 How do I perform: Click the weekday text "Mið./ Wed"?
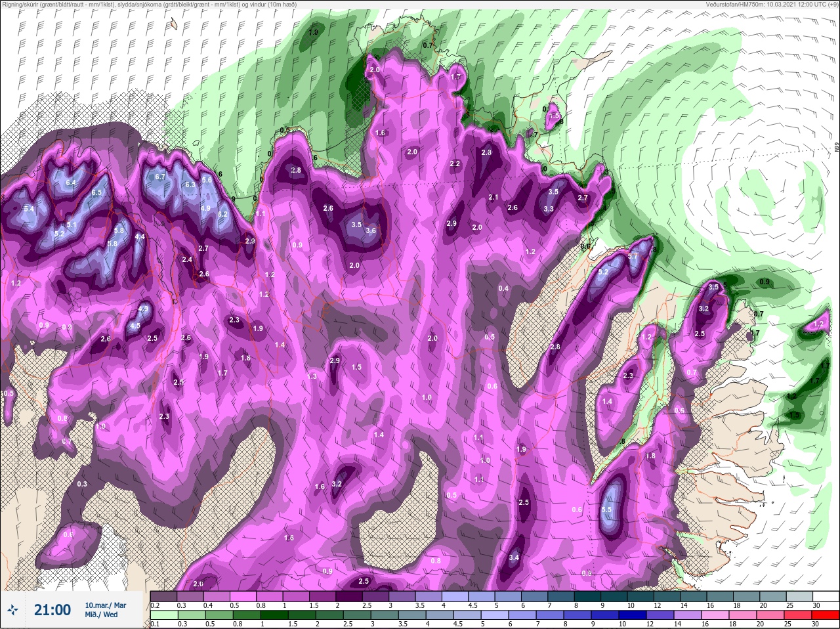(101, 615)
